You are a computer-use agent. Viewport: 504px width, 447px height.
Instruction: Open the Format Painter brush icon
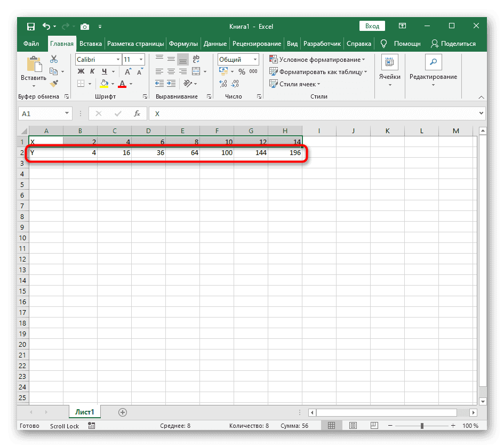click(54, 83)
